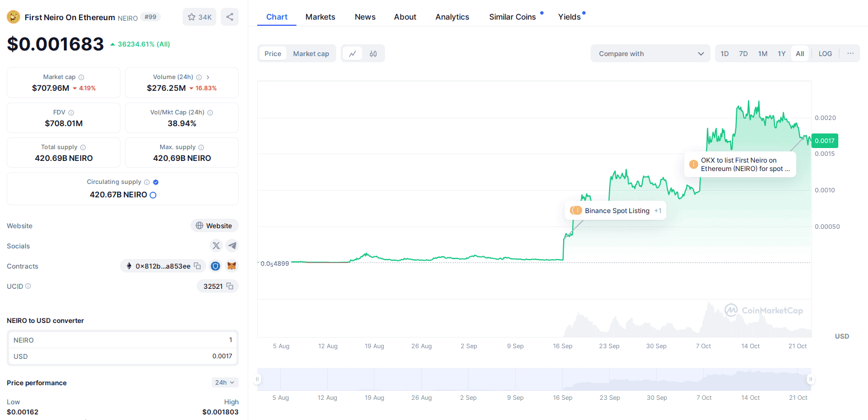Switch to line chart icon
The image size is (868, 420).
(352, 54)
